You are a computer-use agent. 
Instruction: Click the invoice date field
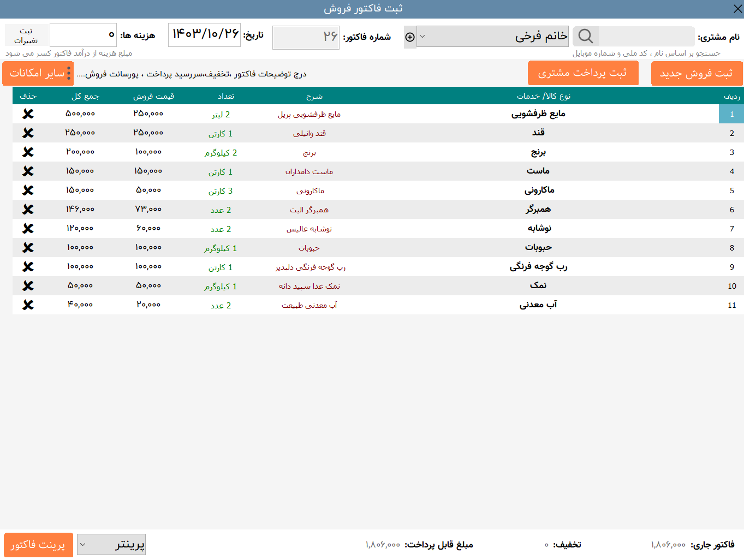pyautogui.click(x=204, y=35)
